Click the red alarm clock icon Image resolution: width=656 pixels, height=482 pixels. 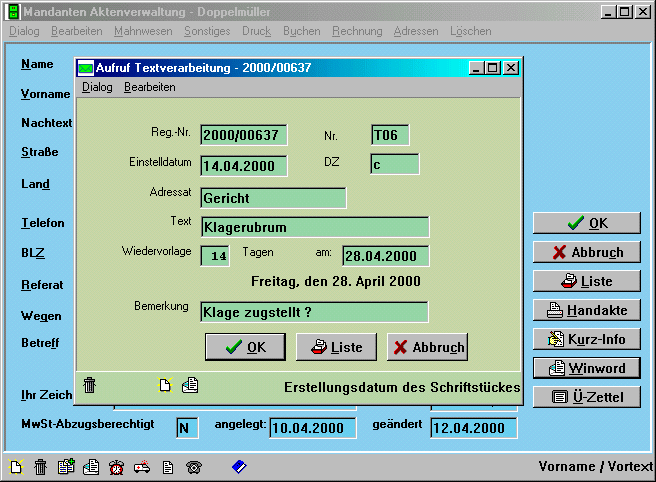point(116,467)
